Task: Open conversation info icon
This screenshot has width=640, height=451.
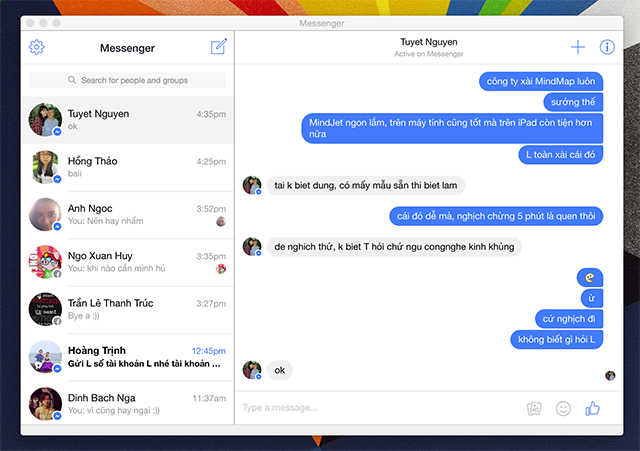Action: [607, 47]
